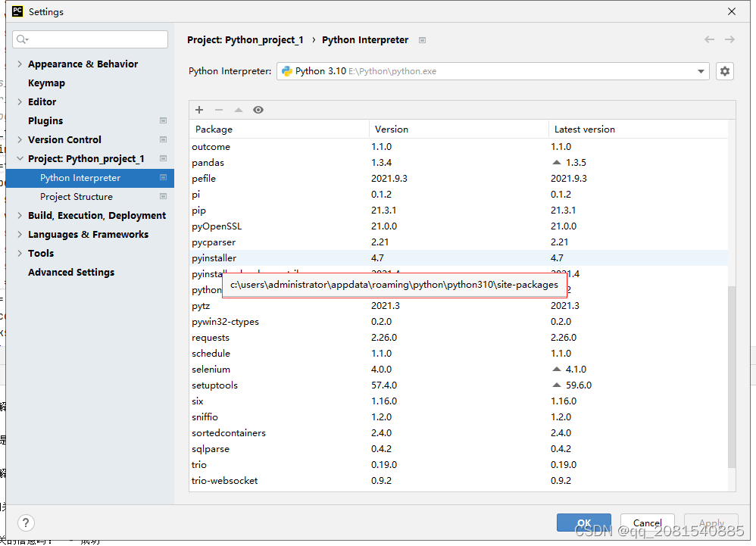Navigate back with left arrow icon
Screen dimensions: 756x546
click(709, 39)
